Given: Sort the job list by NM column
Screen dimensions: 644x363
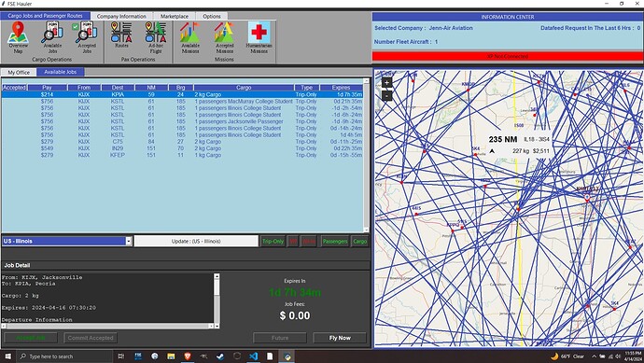Looking at the screenshot, I should [x=151, y=88].
